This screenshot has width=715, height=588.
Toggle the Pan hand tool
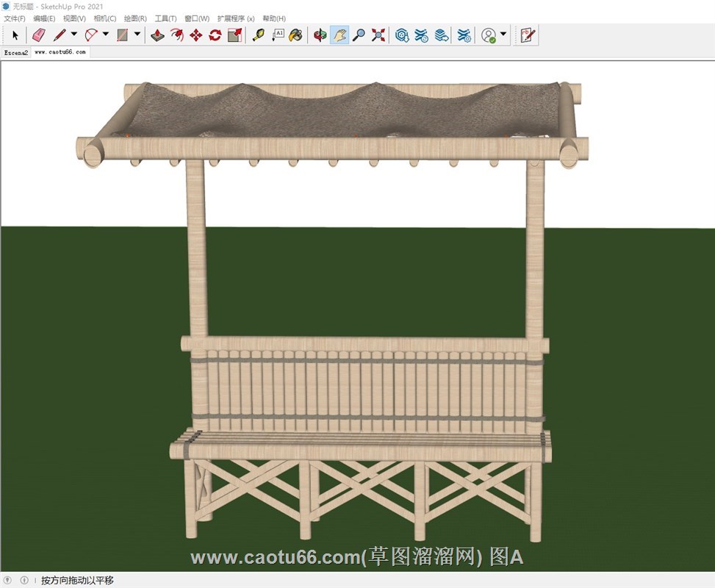[x=339, y=35]
